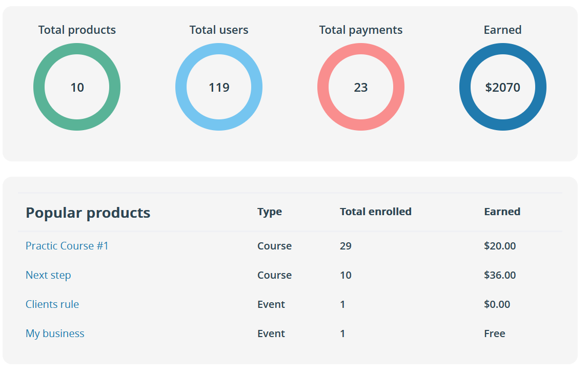Viewport: 588px width, 375px height.
Task: Click the Total enrolled column header
Action: tap(375, 212)
